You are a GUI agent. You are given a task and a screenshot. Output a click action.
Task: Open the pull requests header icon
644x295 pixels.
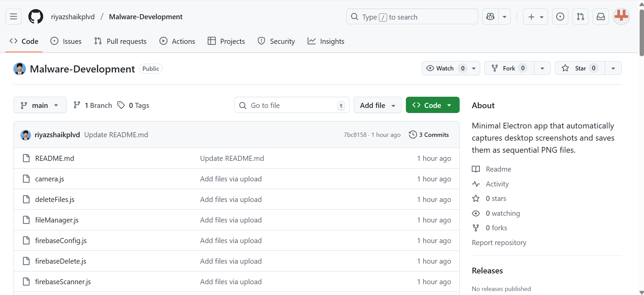(580, 17)
